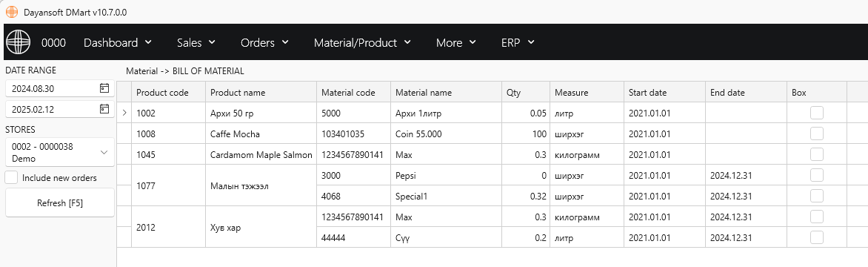Select product name cell Хув хар
868x267 pixels.
(x=261, y=227)
